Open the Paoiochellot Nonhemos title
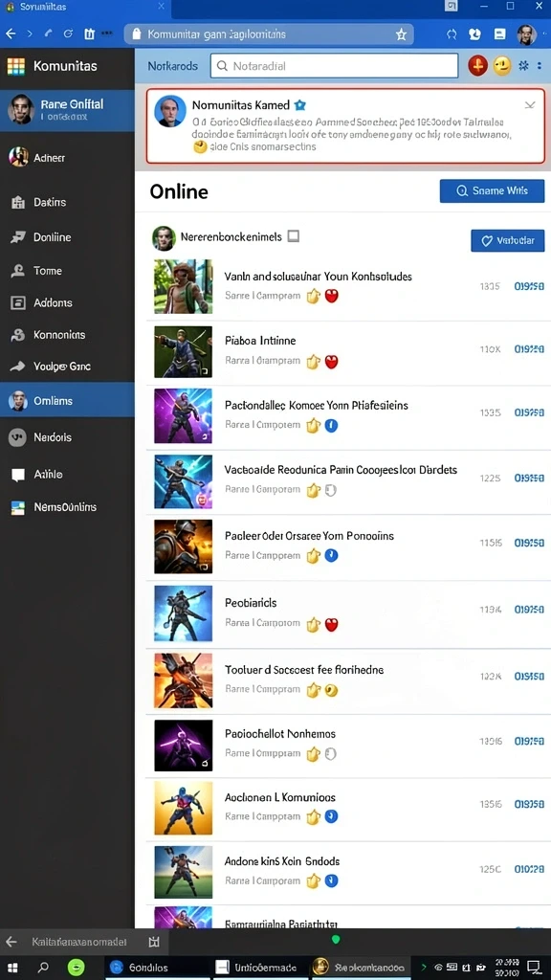Image resolution: width=551 pixels, height=980 pixels. (x=280, y=734)
